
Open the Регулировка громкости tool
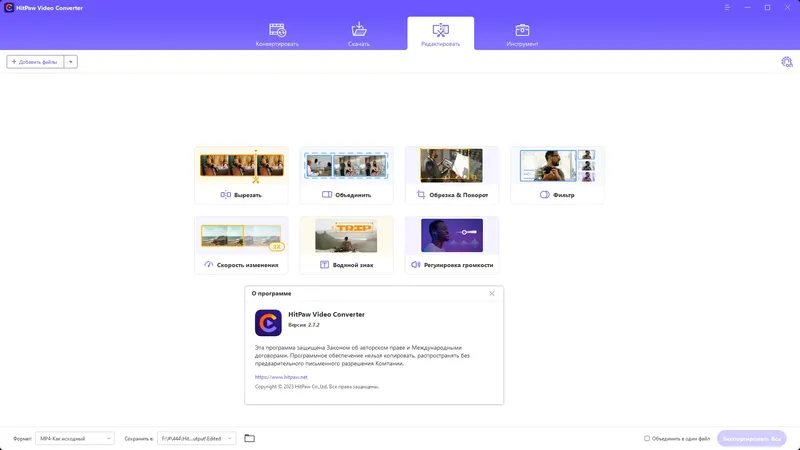(452, 245)
